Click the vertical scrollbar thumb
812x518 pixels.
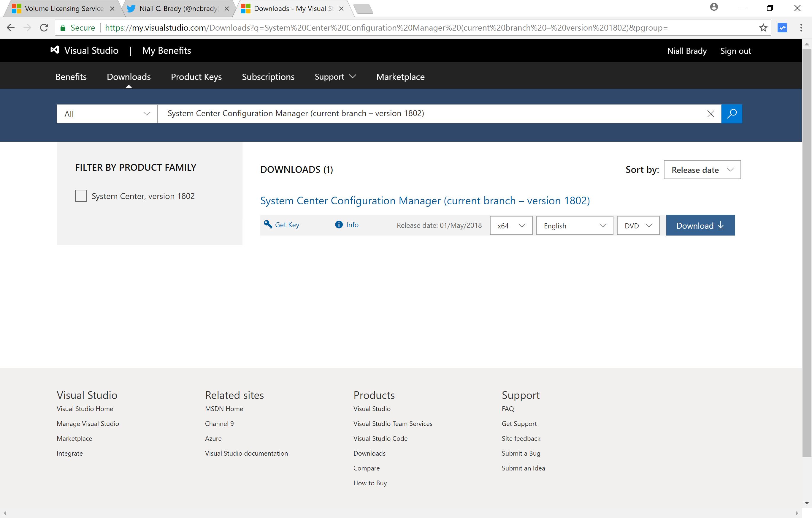(x=807, y=252)
